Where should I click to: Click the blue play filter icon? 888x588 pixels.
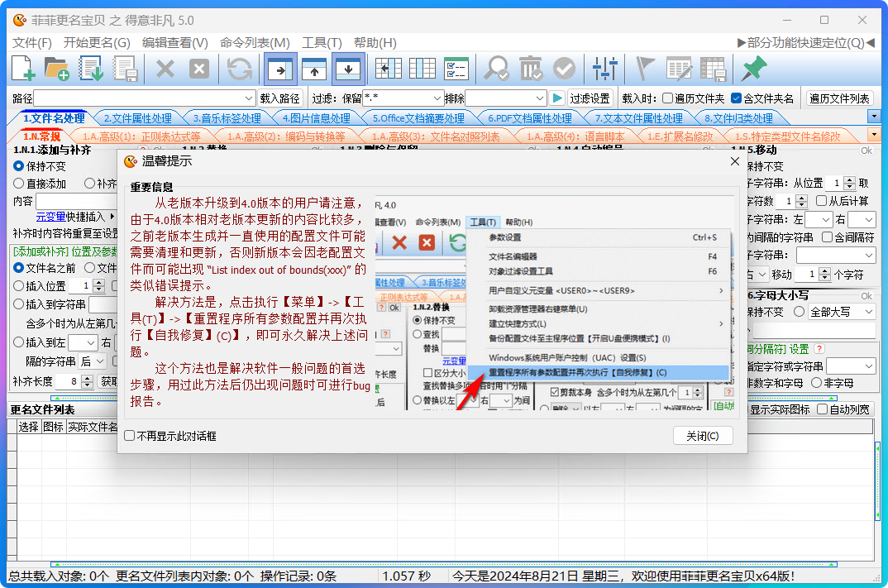tap(557, 98)
